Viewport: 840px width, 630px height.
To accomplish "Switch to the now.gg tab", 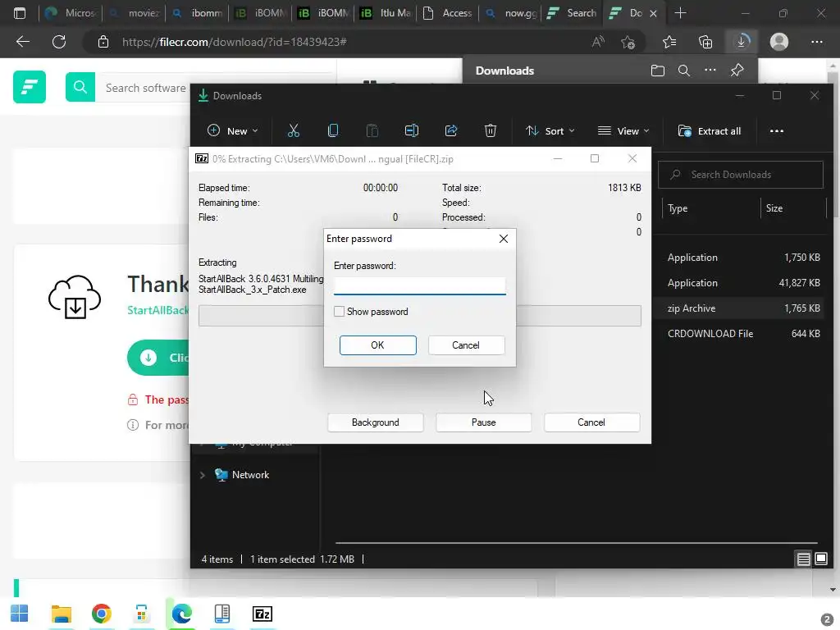I will [511, 13].
